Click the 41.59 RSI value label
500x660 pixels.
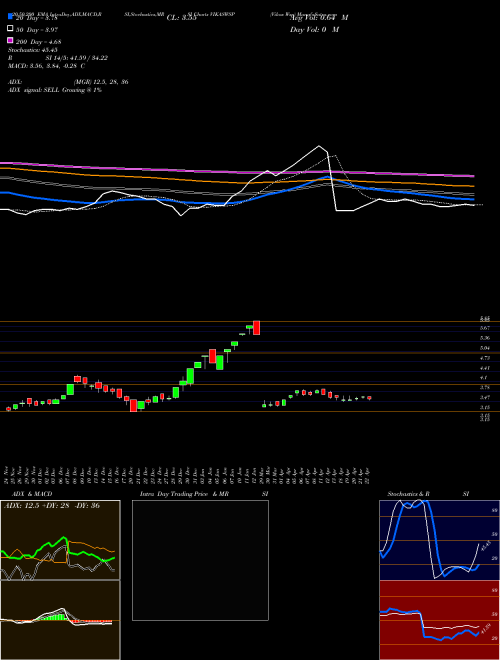point(487,630)
